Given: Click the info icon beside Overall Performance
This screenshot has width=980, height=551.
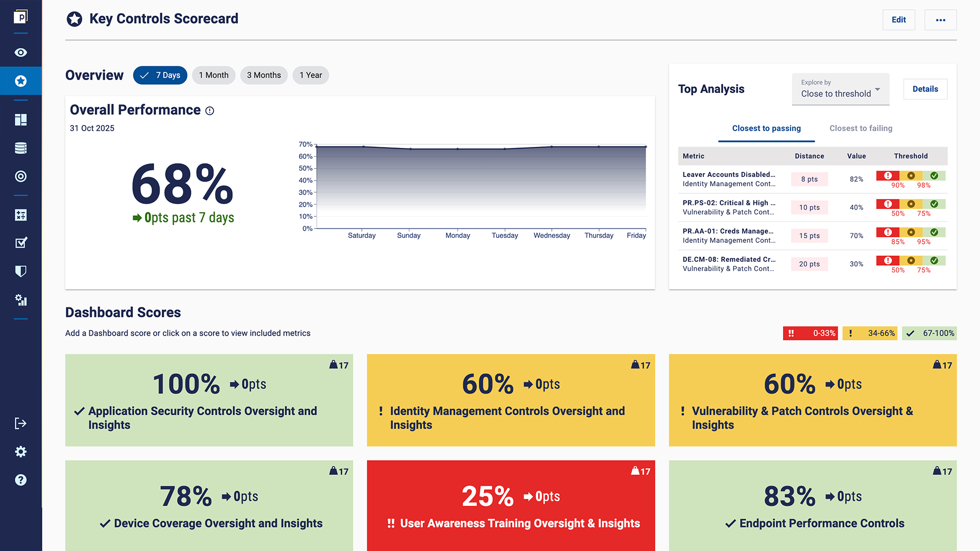Looking at the screenshot, I should (x=209, y=110).
